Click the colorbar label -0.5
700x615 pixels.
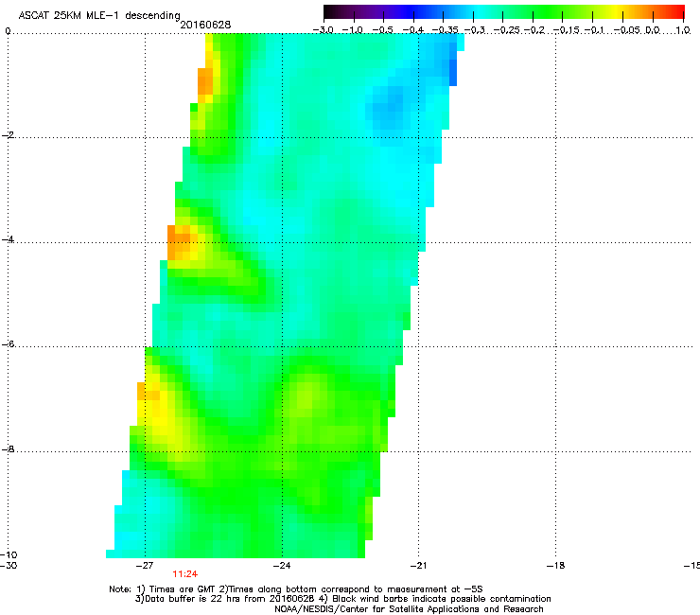[382, 30]
